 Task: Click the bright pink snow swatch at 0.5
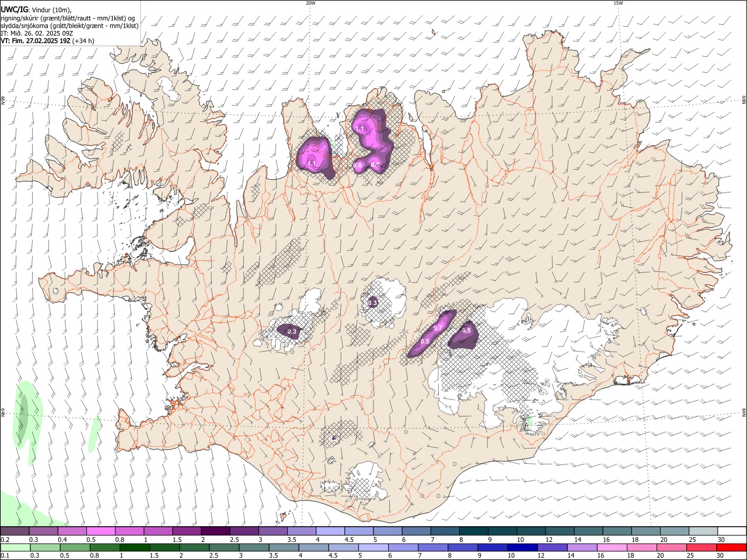(x=100, y=531)
